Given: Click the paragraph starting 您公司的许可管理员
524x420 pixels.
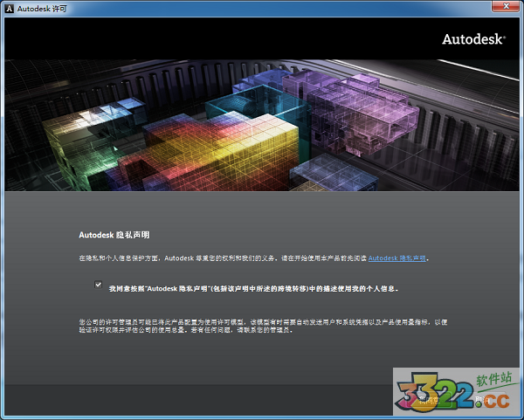Looking at the screenshot, I should [x=263, y=326].
